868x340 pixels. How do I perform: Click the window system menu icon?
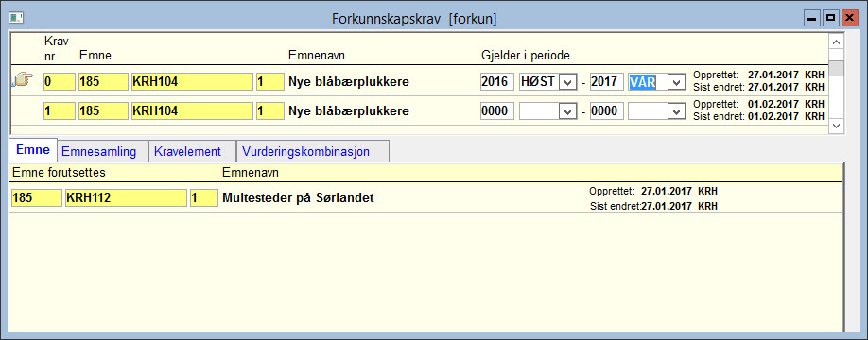click(x=16, y=18)
